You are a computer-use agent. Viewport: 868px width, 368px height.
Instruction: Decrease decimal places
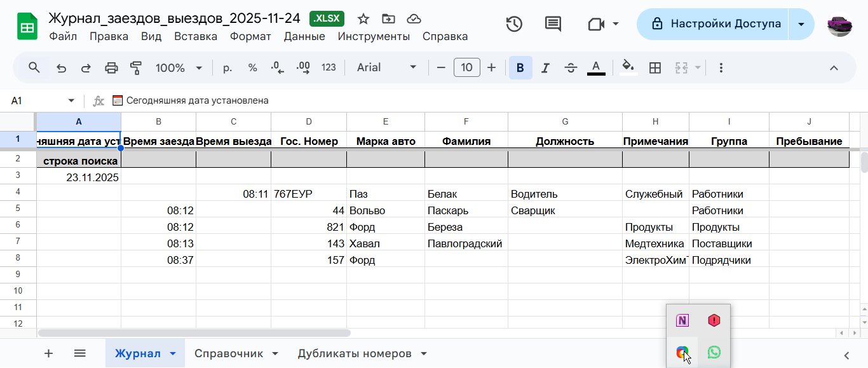(x=277, y=67)
